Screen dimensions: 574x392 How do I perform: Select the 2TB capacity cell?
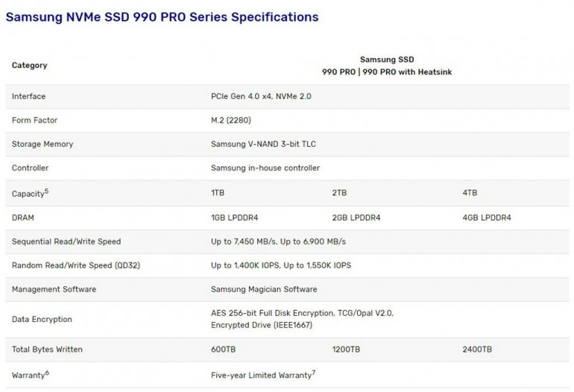click(339, 193)
